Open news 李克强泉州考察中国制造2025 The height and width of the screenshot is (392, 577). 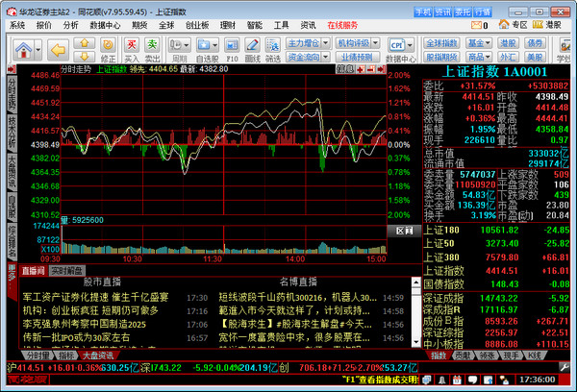(x=85, y=325)
